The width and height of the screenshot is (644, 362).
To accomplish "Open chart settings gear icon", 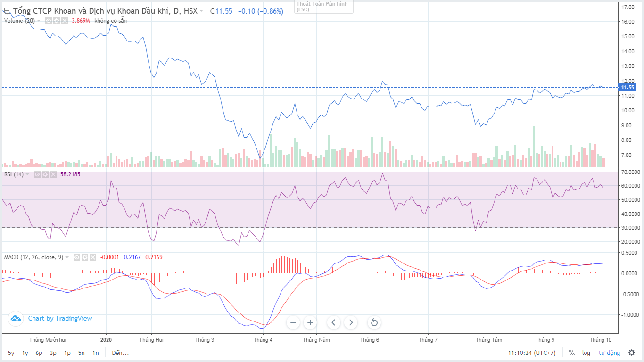I will pyautogui.click(x=632, y=353).
